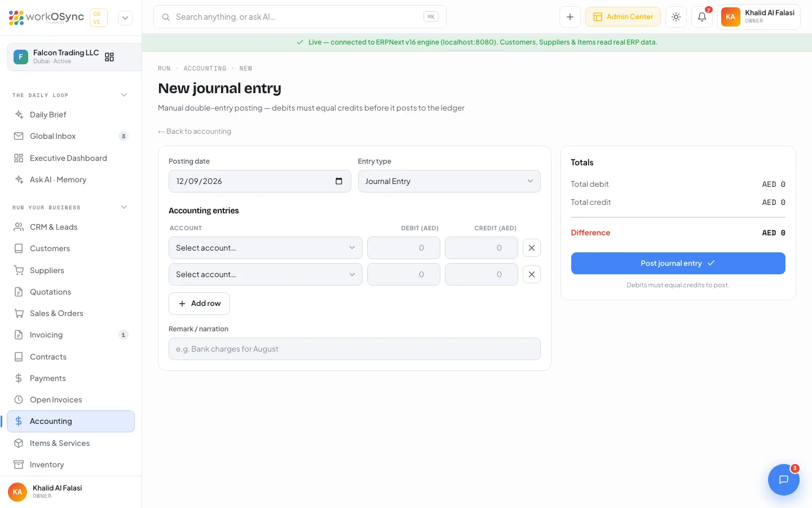Click the plus quick-create icon in top bar
This screenshot has height=508, width=812.
tap(570, 17)
